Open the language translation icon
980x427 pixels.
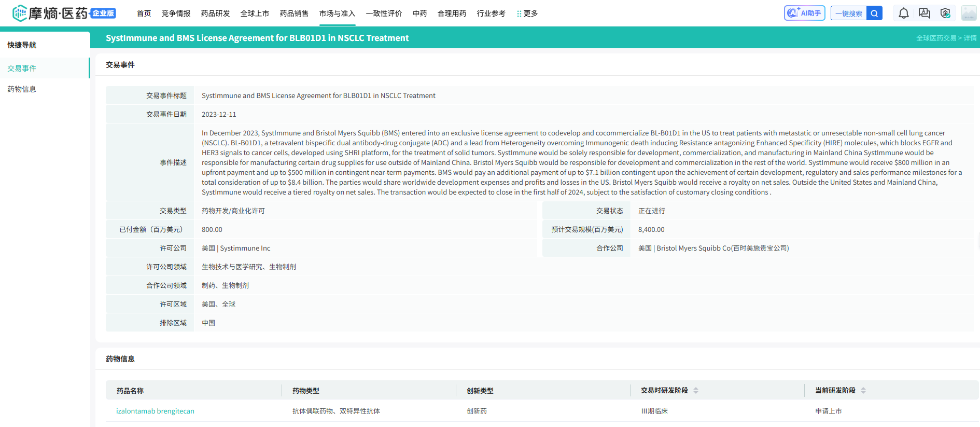click(x=924, y=13)
